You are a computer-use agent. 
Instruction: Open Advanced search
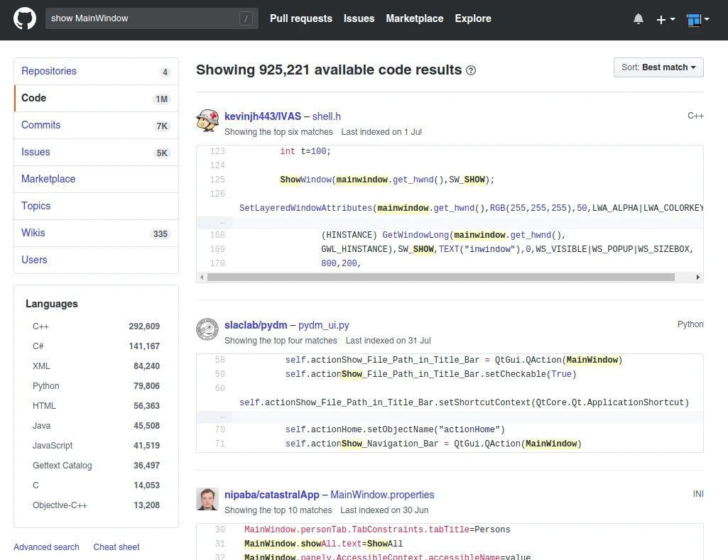(46, 547)
